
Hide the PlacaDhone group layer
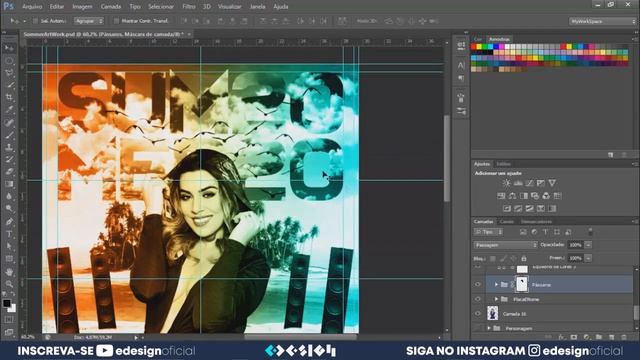click(x=478, y=299)
